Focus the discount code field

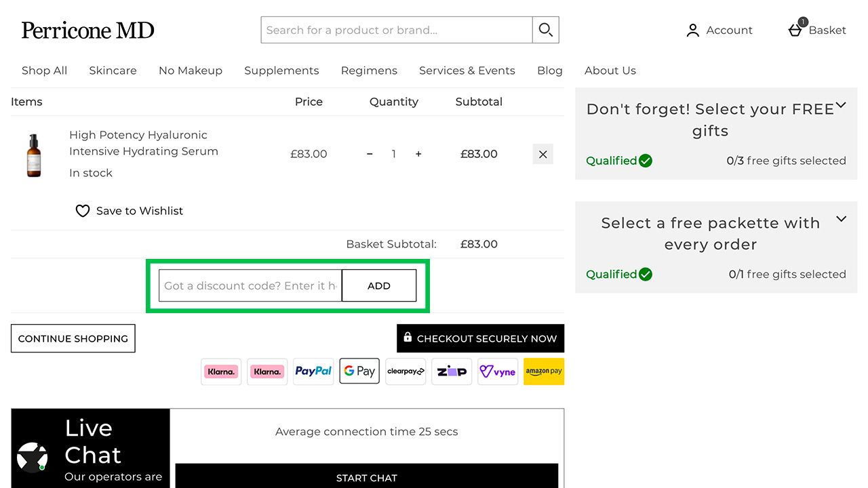pyautogui.click(x=250, y=285)
